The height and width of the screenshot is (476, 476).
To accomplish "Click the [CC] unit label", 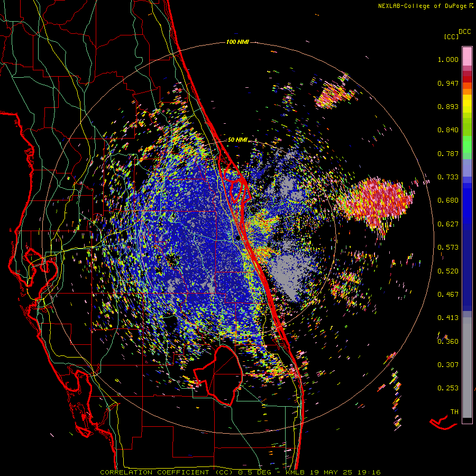I will click(x=451, y=36).
